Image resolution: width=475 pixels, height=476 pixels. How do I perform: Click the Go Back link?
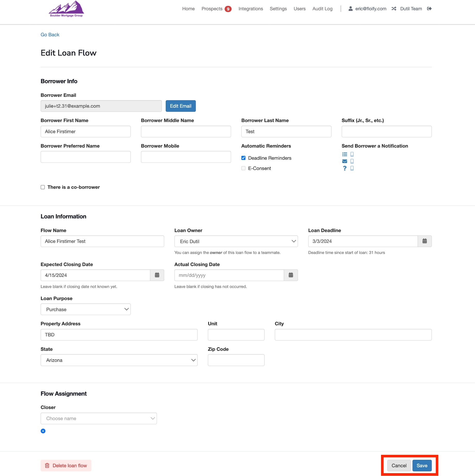pyautogui.click(x=50, y=35)
